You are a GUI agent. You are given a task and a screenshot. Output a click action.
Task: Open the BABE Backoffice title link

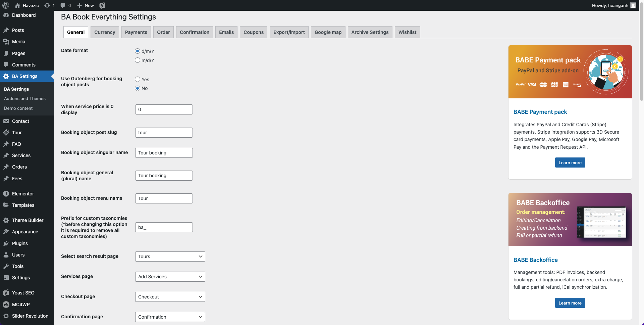(x=535, y=260)
